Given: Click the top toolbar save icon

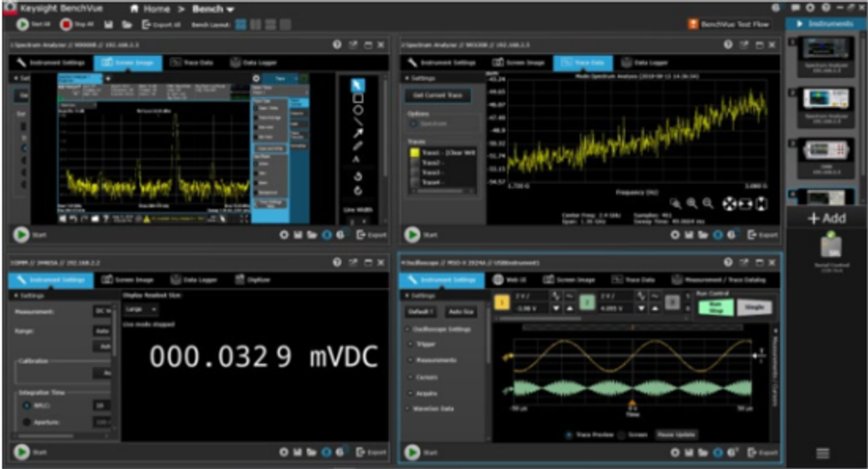Looking at the screenshot, I should (109, 25).
